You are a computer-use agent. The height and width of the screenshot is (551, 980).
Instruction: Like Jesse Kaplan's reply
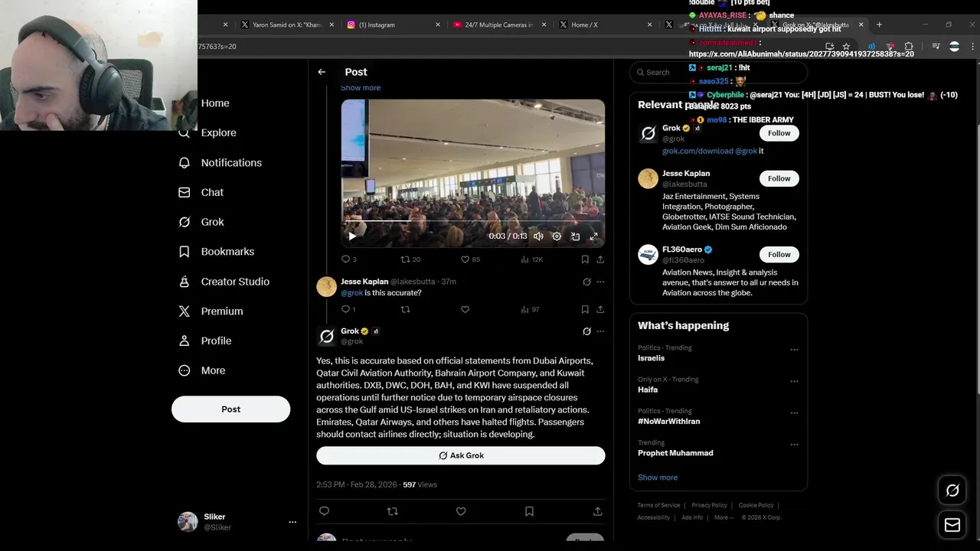click(x=465, y=309)
